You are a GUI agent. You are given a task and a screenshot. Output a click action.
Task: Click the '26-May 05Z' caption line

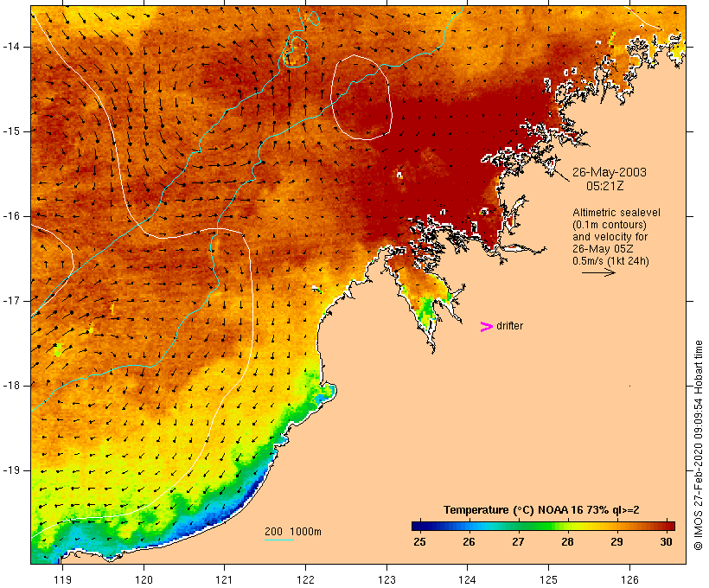[x=603, y=249]
